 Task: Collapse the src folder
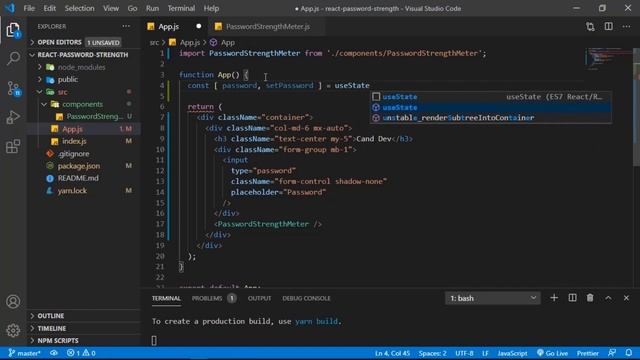84,92
